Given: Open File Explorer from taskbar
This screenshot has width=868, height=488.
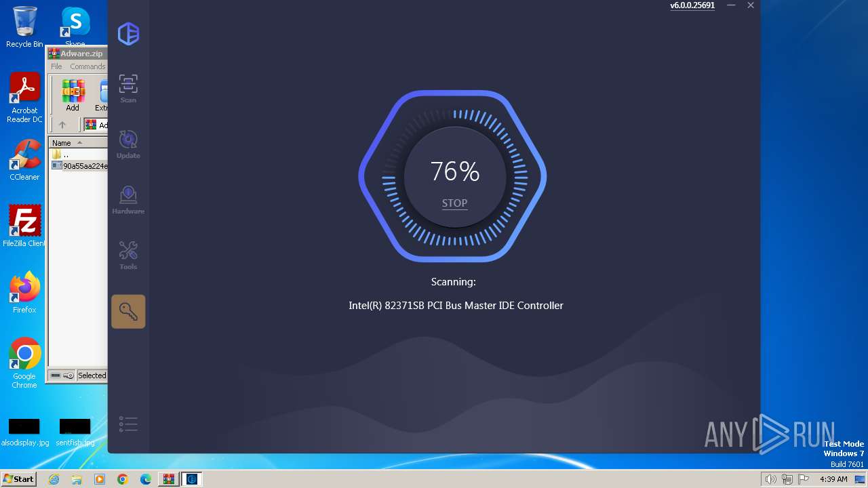Looking at the screenshot, I should [77, 479].
